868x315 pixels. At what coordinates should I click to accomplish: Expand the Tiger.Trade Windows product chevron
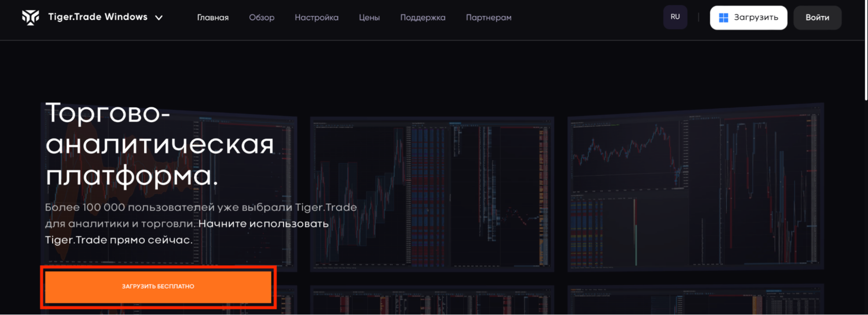[x=159, y=18]
